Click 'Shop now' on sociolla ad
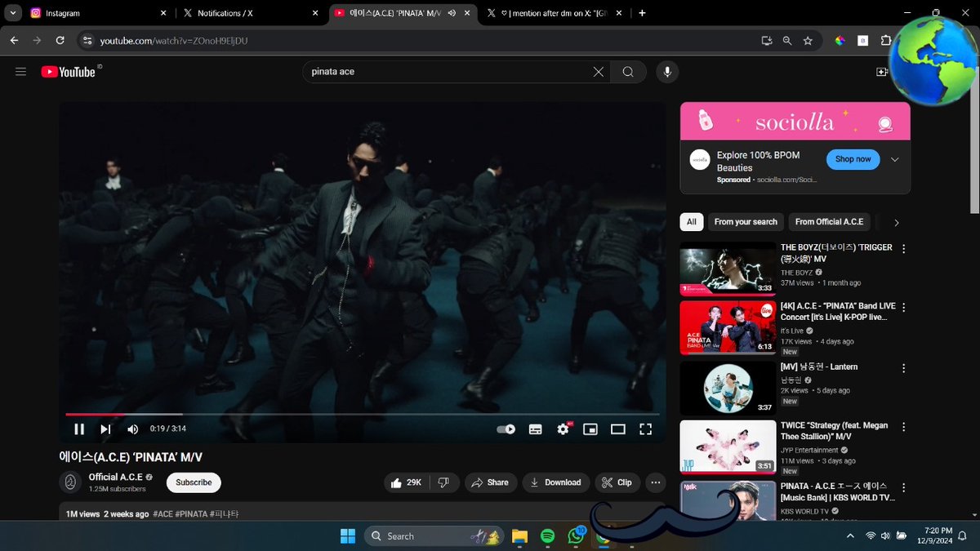Screen dimensions: 980x551 tap(853, 159)
